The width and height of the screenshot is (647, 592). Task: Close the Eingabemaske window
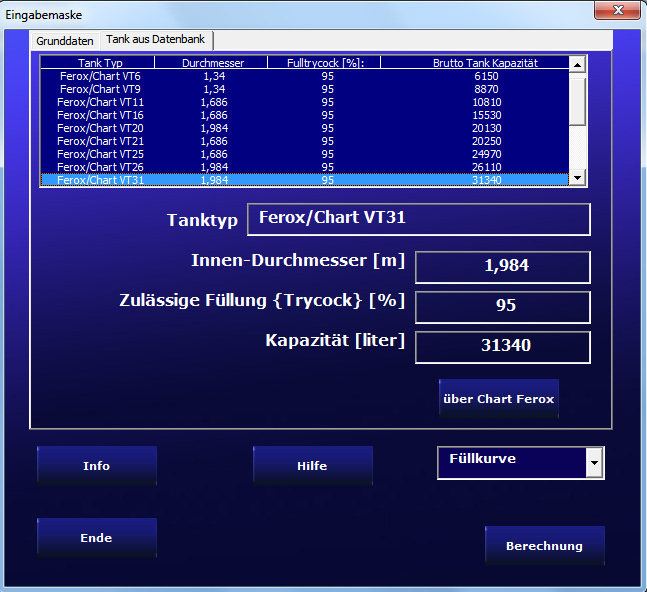617,10
